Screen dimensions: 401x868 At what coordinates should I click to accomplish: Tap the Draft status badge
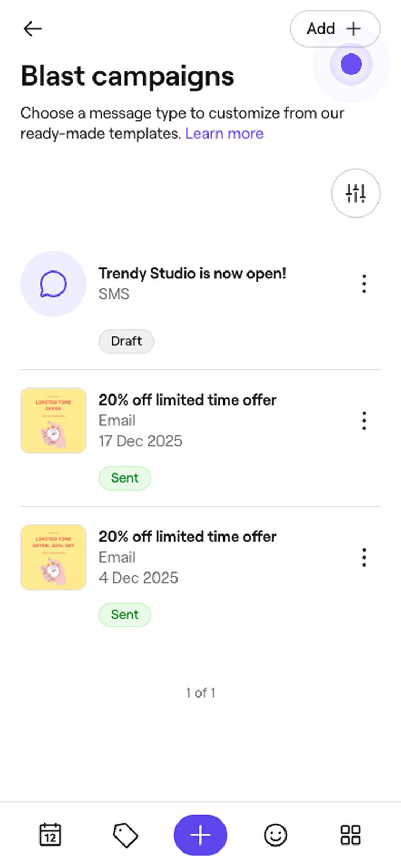click(x=126, y=341)
